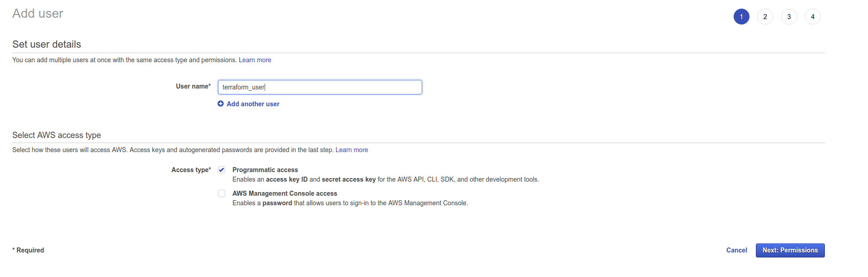Click the Add another user link text
This screenshot has width=868, height=277.
tap(253, 104)
